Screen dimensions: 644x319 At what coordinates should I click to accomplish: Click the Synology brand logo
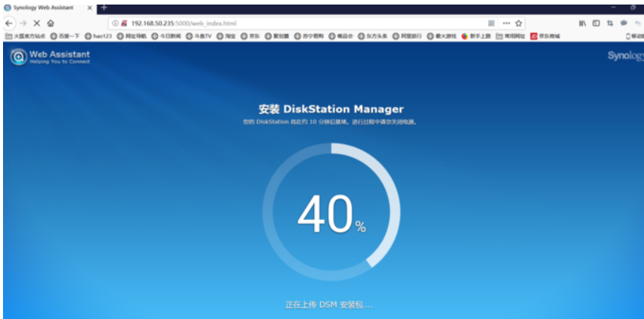626,56
